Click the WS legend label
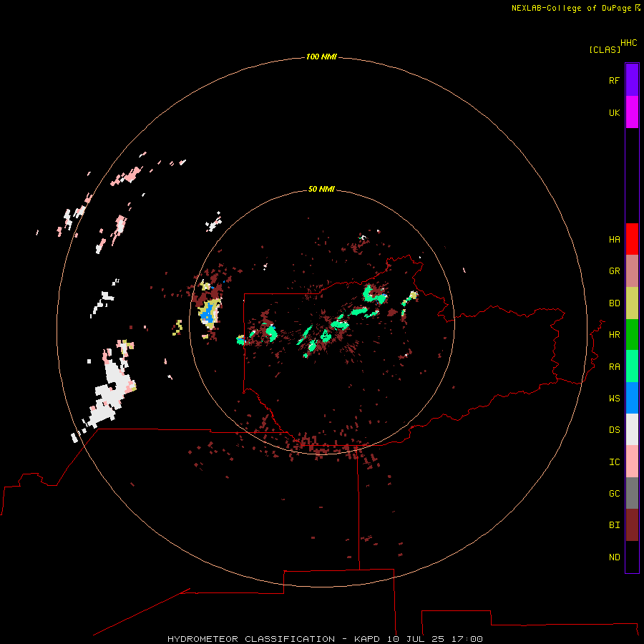Screen dimensions: 644x644 point(614,399)
